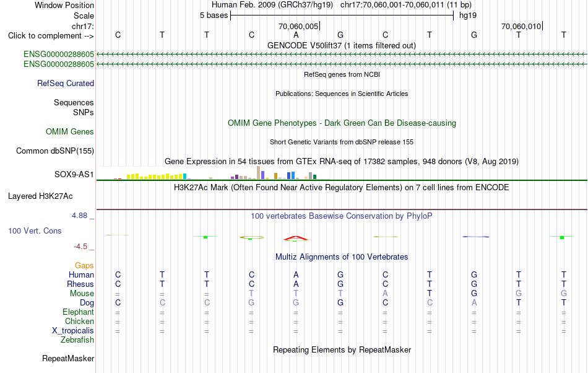The image size is (588, 373).
Task: Select the Mouse alignment row label
Action: [82, 294]
